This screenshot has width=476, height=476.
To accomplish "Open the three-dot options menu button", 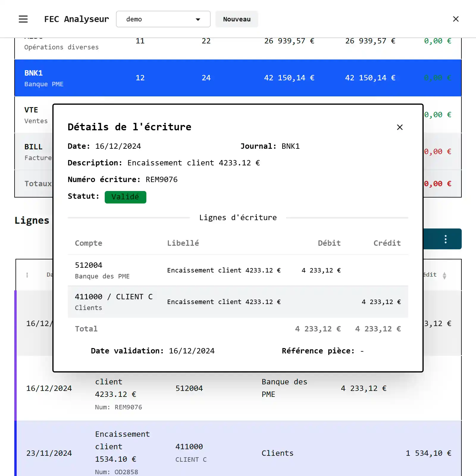I will pyautogui.click(x=445, y=239).
